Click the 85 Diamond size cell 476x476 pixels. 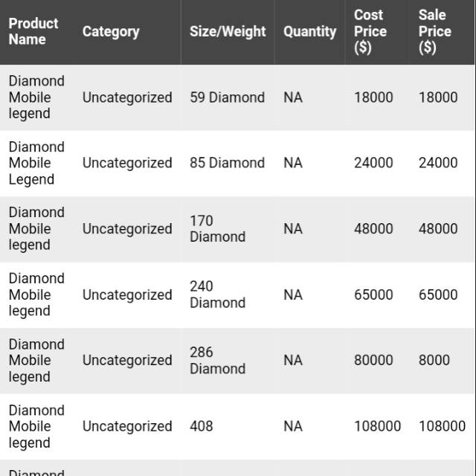pyautogui.click(x=227, y=163)
